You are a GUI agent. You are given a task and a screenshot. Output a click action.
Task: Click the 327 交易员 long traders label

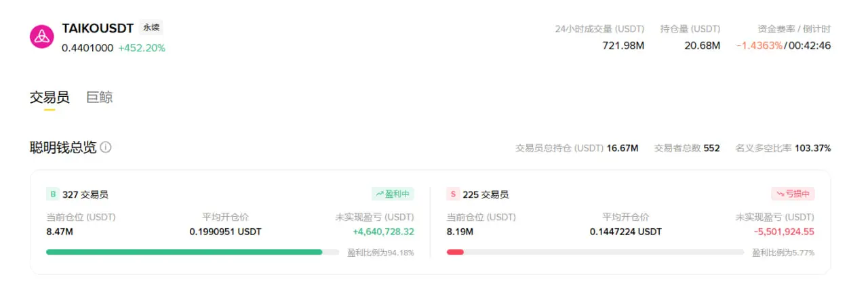tap(85, 194)
